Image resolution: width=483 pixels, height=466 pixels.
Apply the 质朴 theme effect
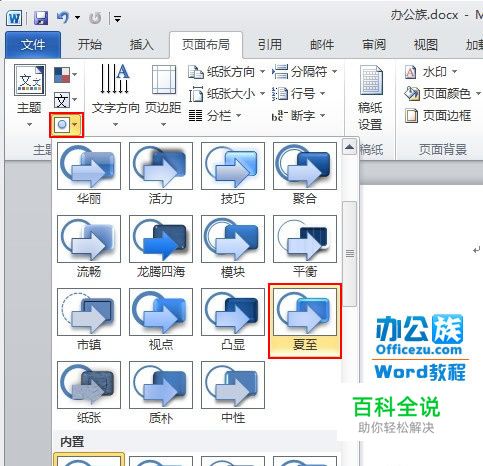click(161, 392)
